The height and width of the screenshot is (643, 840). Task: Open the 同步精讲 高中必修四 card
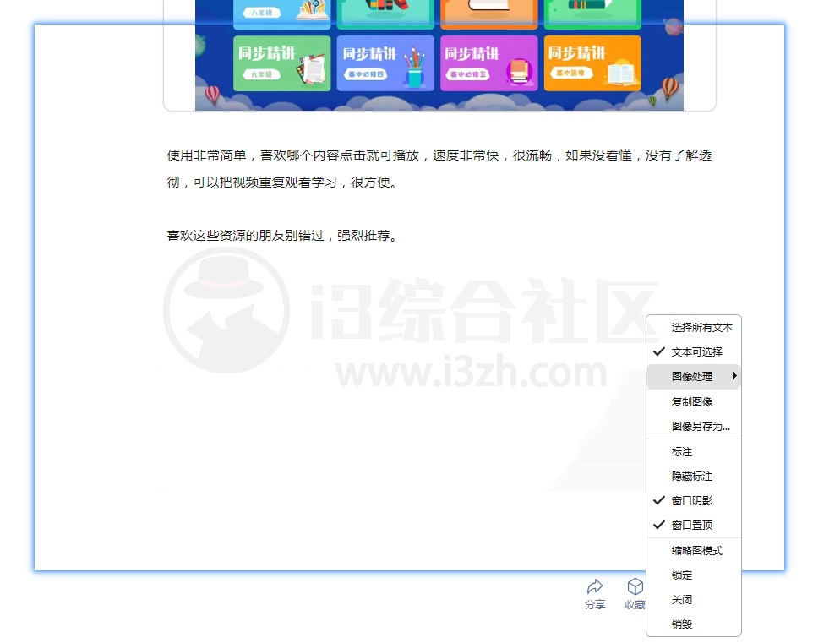point(385,63)
